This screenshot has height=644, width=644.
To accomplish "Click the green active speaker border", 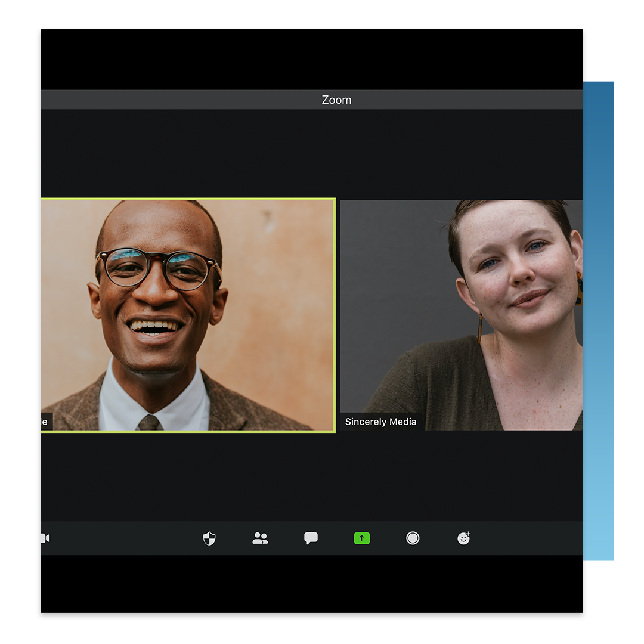I will tap(188, 199).
